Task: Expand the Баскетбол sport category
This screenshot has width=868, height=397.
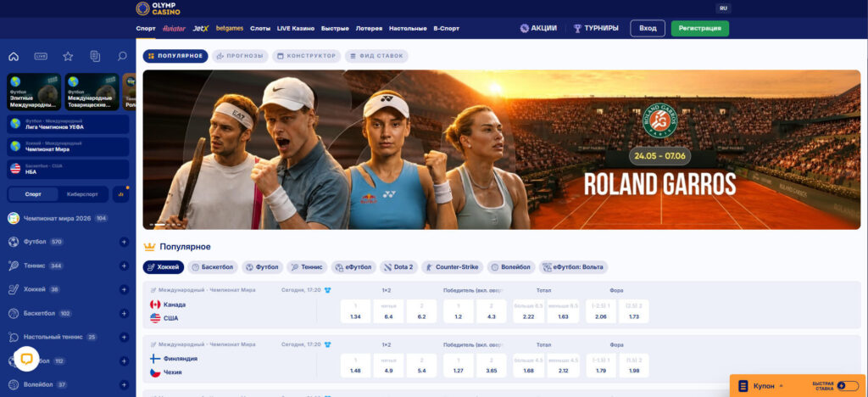Action: click(124, 313)
